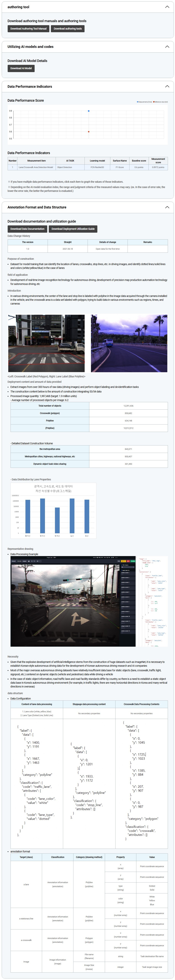
Task: Toggle the Measurements legend item in chart
Action: [145, 102]
